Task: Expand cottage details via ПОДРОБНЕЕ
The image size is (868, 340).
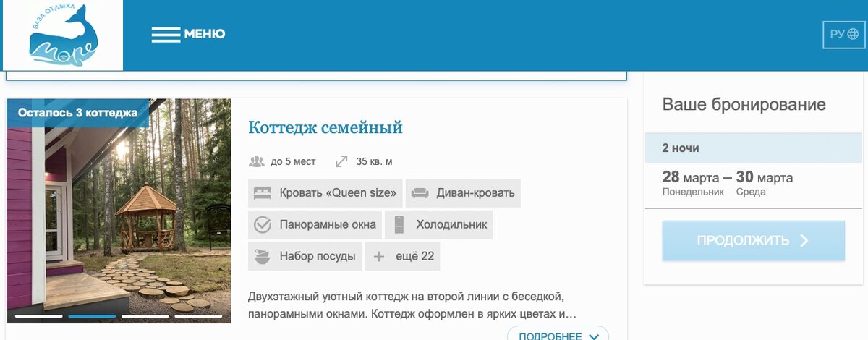Action: [x=558, y=336]
